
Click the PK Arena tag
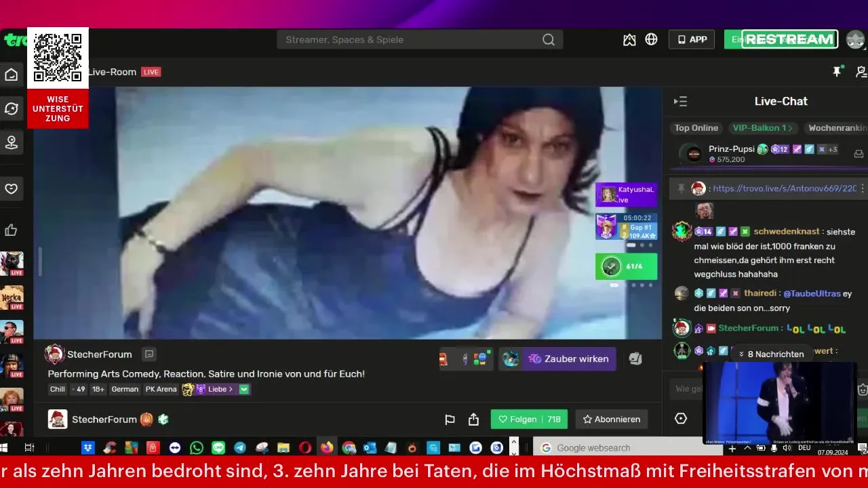click(x=161, y=389)
